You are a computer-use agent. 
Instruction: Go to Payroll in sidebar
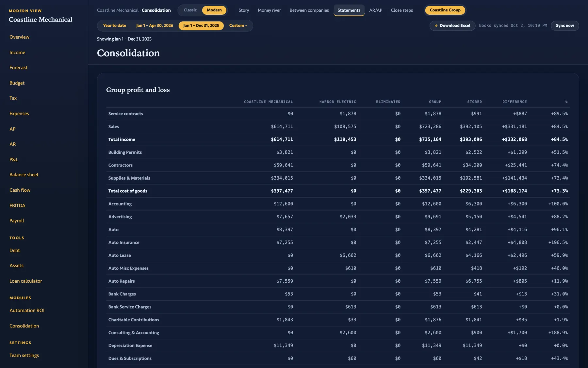pos(17,221)
